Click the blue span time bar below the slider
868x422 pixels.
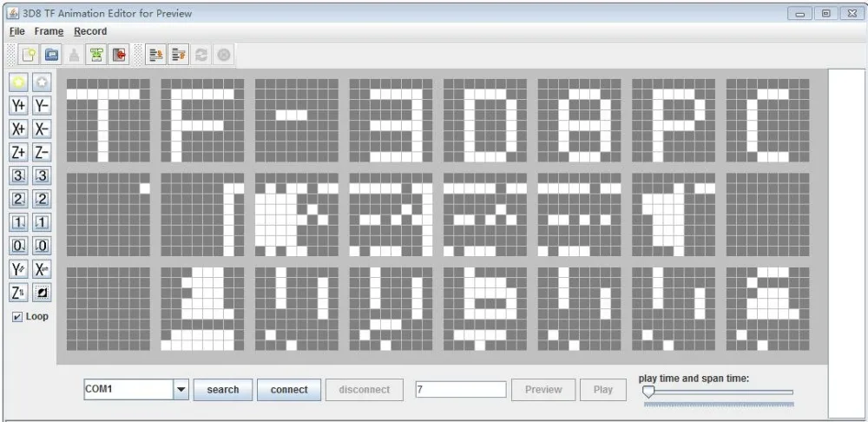[719, 405]
